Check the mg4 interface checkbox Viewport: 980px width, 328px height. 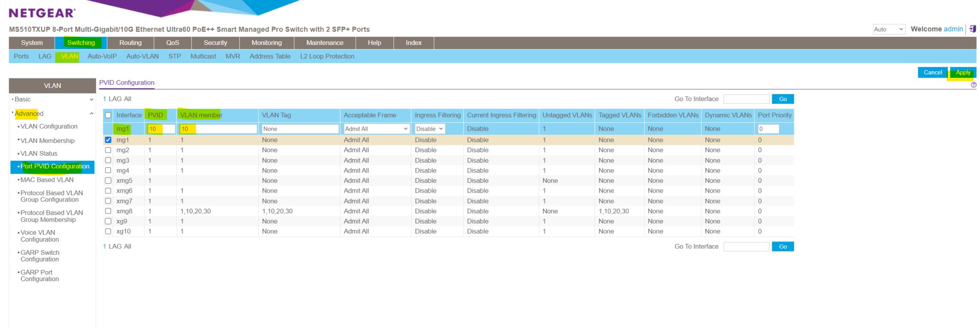(108, 170)
